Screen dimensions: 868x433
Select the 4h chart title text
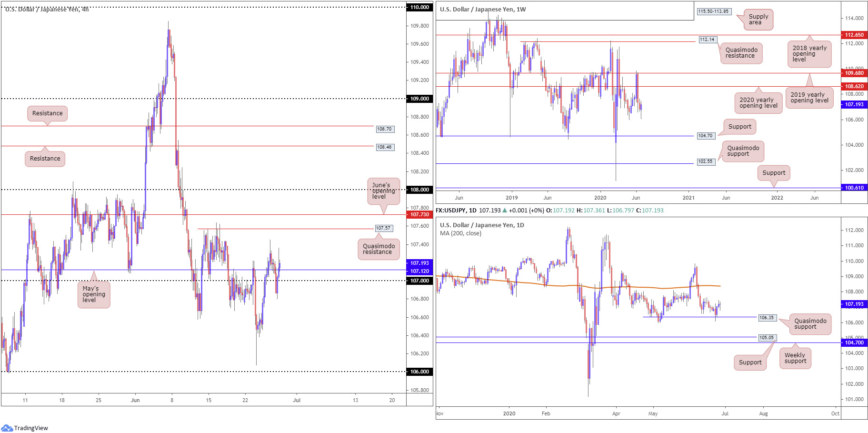pos(47,9)
